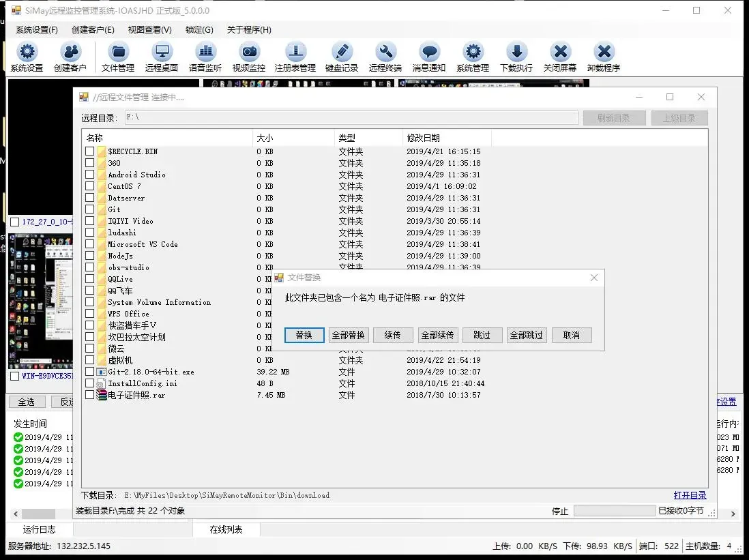
Task: Open the 文件管理 file manager tool
Action: [x=117, y=56]
